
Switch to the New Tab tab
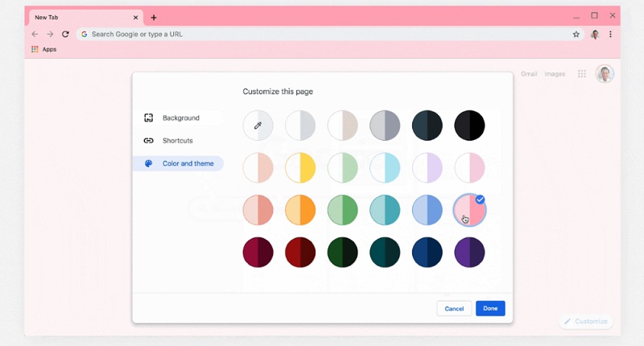click(86, 18)
